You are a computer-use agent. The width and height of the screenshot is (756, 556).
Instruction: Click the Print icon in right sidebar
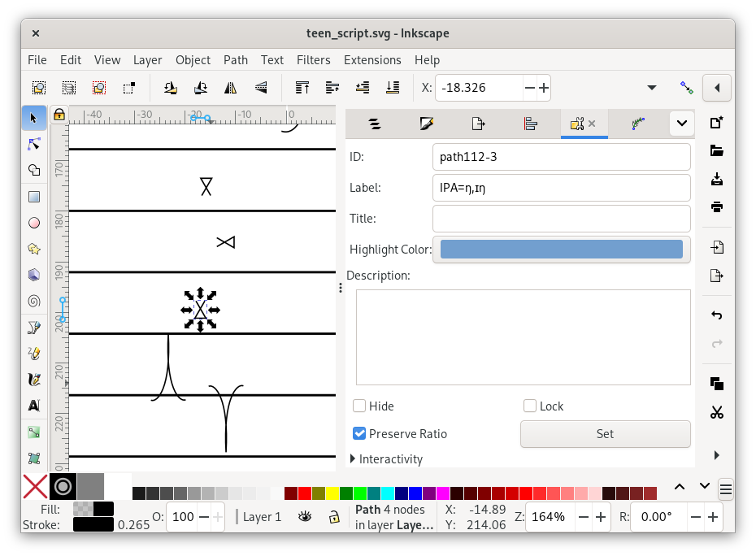tap(716, 206)
